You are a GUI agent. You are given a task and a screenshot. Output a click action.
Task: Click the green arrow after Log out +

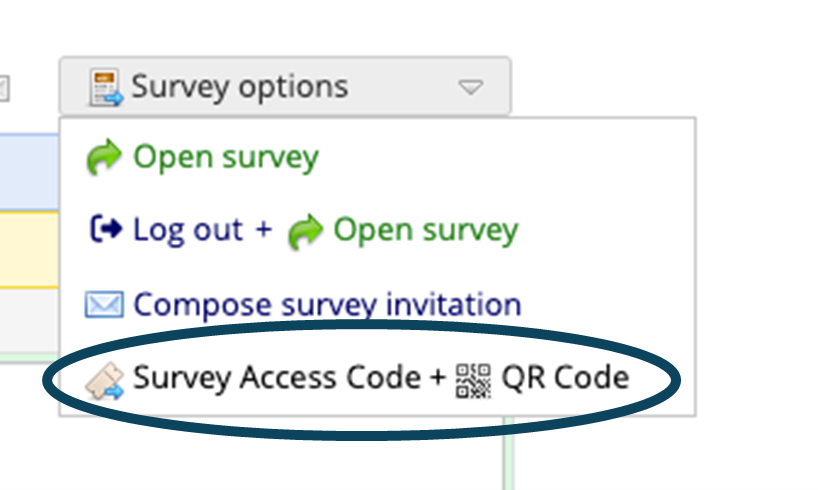pyautogui.click(x=305, y=231)
